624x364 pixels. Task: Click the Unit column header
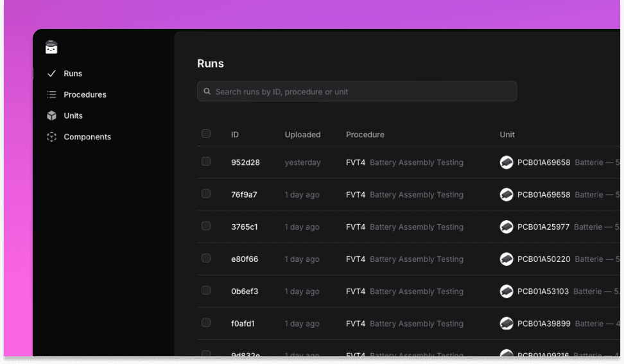pos(507,134)
